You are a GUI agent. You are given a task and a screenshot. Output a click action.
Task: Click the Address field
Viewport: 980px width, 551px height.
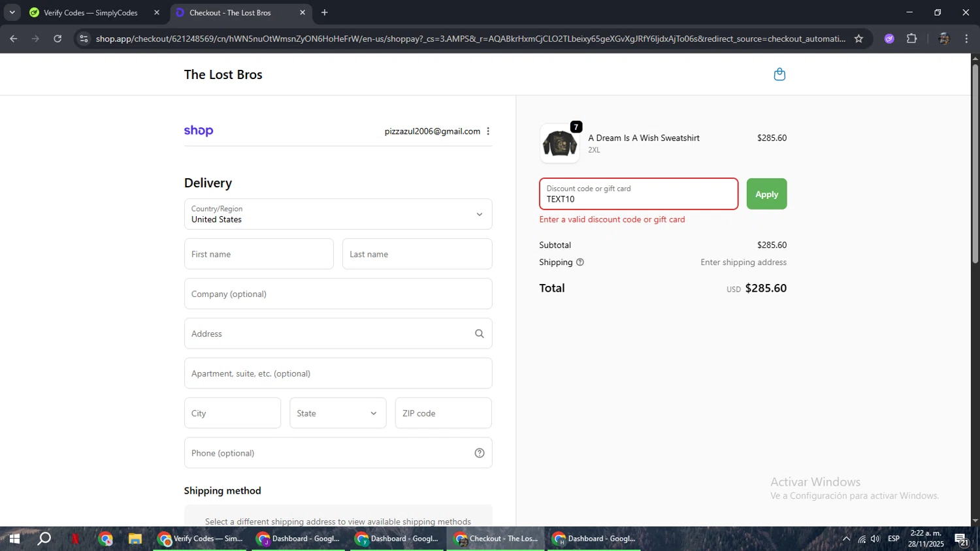click(x=338, y=334)
